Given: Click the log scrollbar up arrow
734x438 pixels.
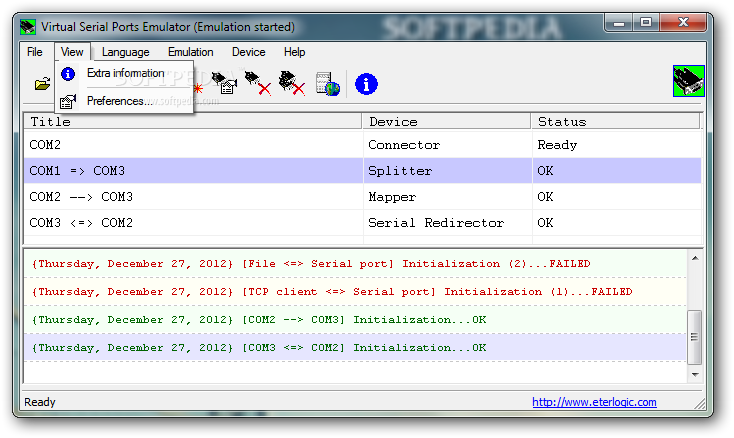Looking at the screenshot, I should pyautogui.click(x=695, y=258).
